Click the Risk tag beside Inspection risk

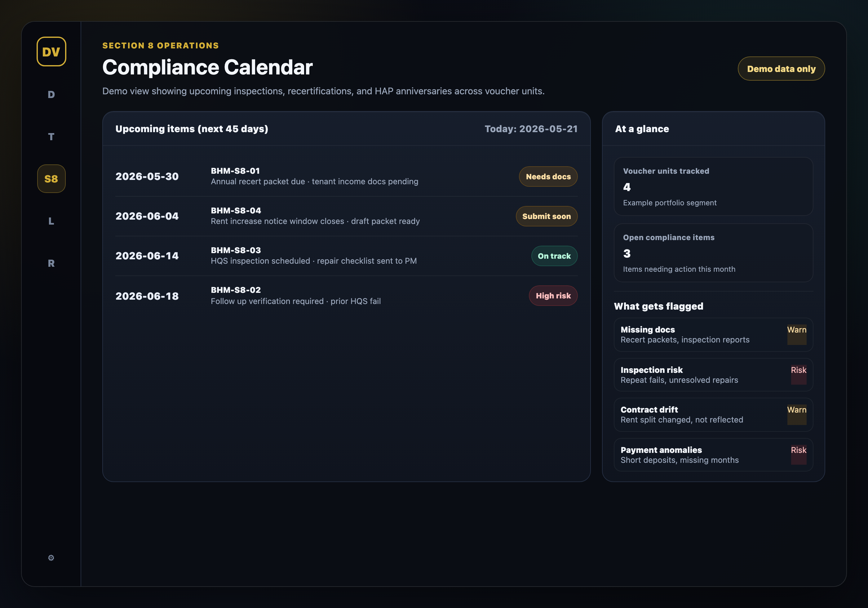(x=799, y=374)
